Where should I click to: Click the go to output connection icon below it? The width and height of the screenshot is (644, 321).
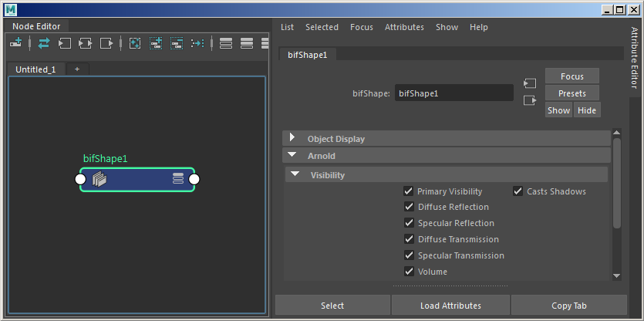530,100
